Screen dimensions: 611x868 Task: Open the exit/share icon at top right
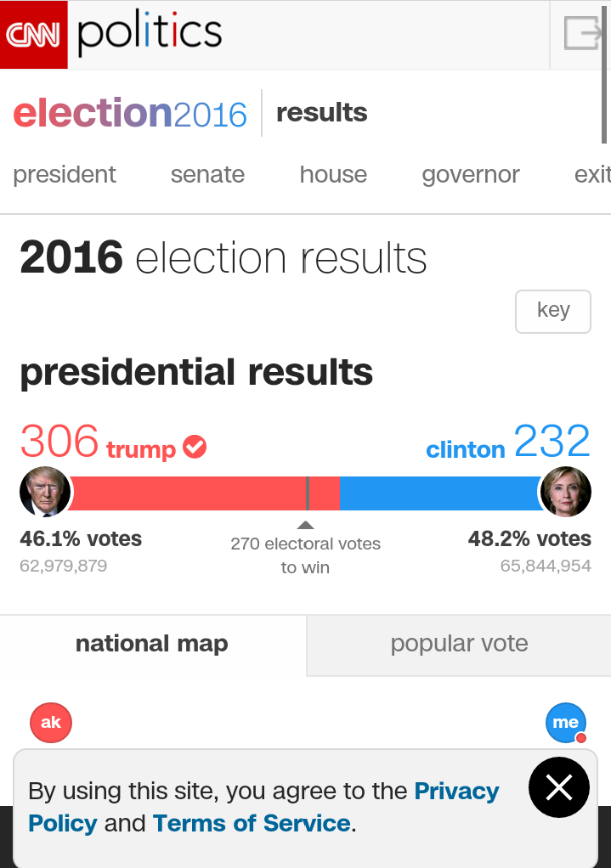[582, 34]
